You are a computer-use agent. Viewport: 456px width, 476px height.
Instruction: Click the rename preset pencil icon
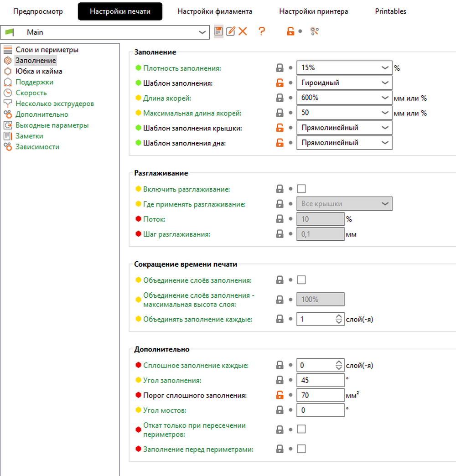point(230,31)
